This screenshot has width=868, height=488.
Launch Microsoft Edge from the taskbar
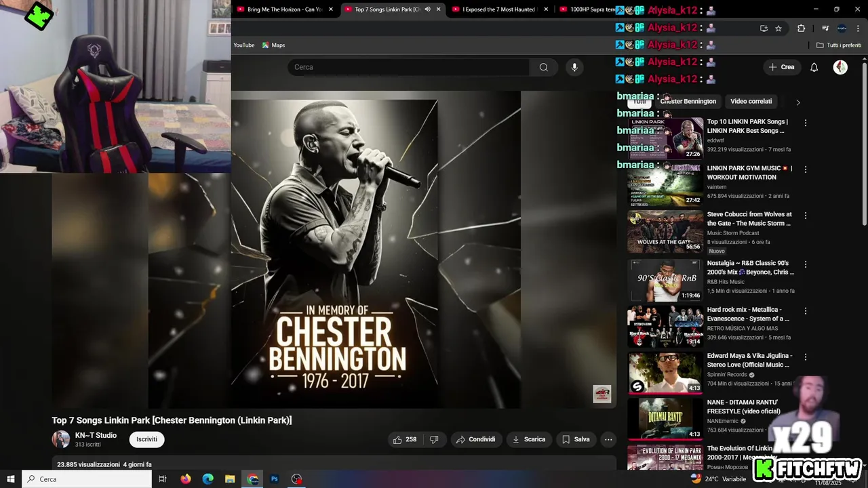coord(208,479)
